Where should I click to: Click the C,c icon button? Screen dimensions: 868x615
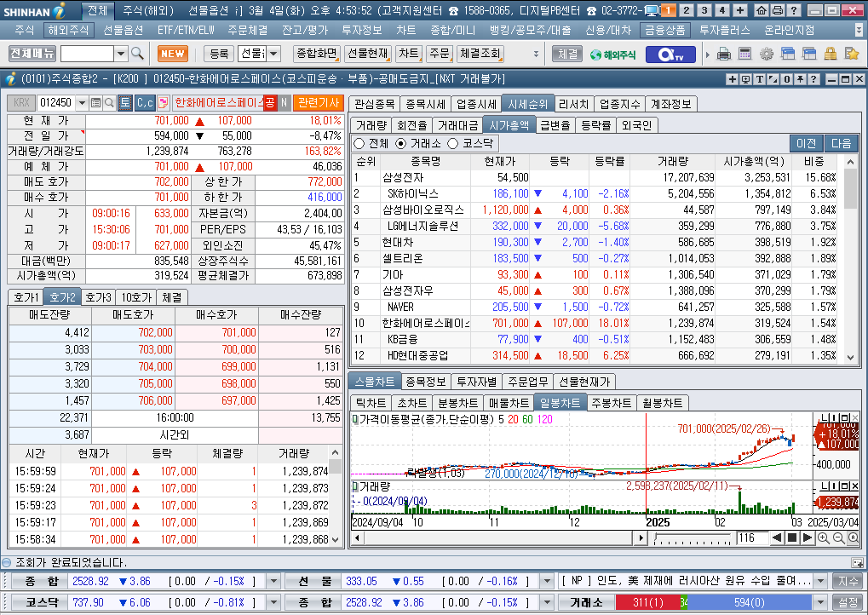point(145,102)
